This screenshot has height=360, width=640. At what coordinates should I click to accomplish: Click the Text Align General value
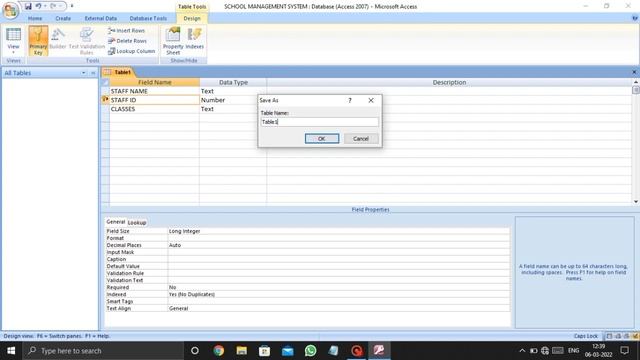[x=339, y=308]
